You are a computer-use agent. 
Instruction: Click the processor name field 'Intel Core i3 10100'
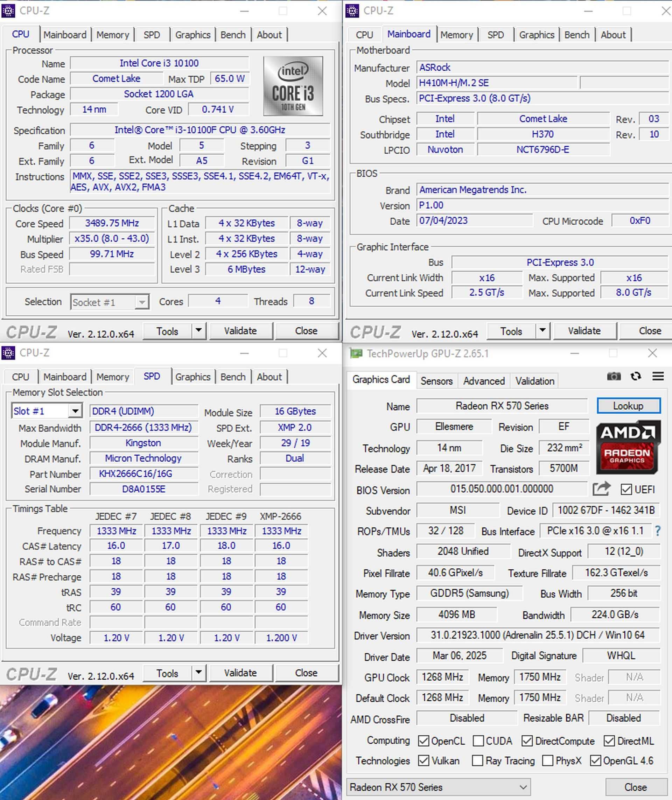point(159,63)
